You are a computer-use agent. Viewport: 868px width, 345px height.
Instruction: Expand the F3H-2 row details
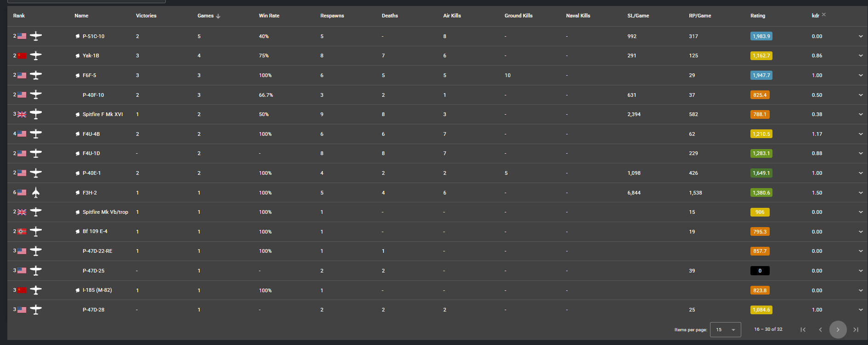click(x=861, y=193)
